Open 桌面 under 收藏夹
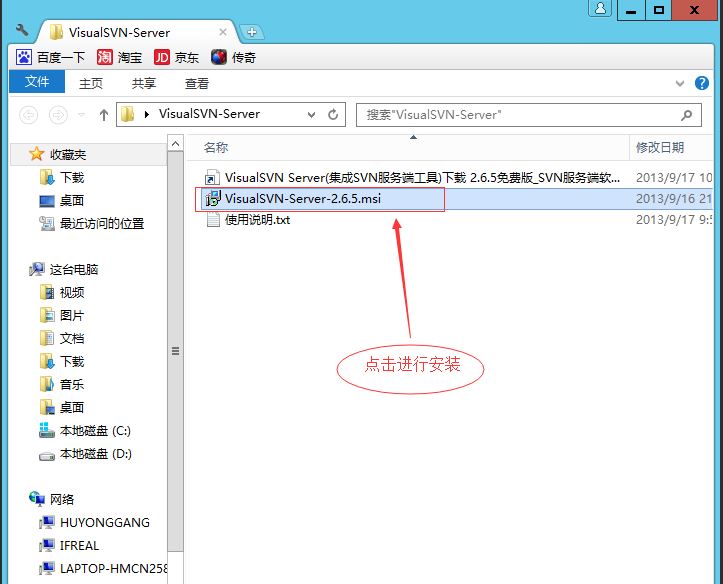 (x=72, y=201)
